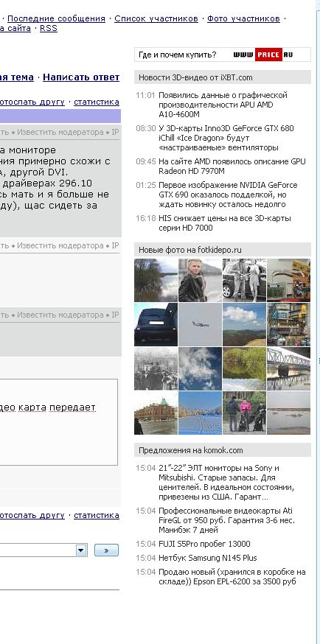Open blue sky clouds thumbnail

pyautogui.click(x=200, y=369)
